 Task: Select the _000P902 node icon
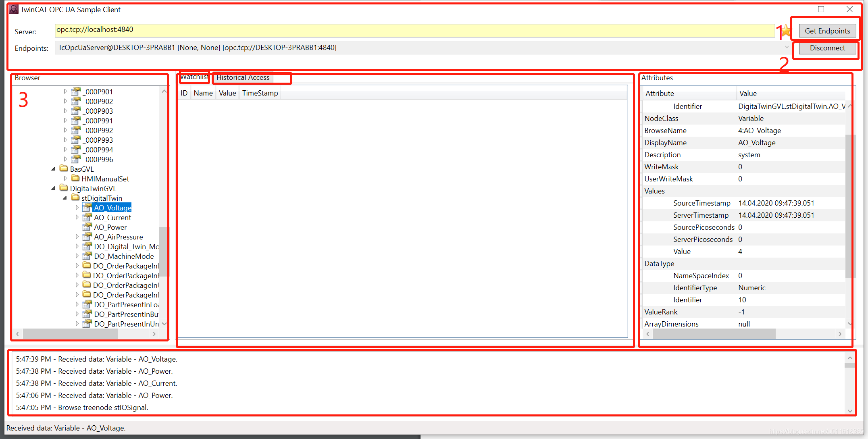point(76,101)
